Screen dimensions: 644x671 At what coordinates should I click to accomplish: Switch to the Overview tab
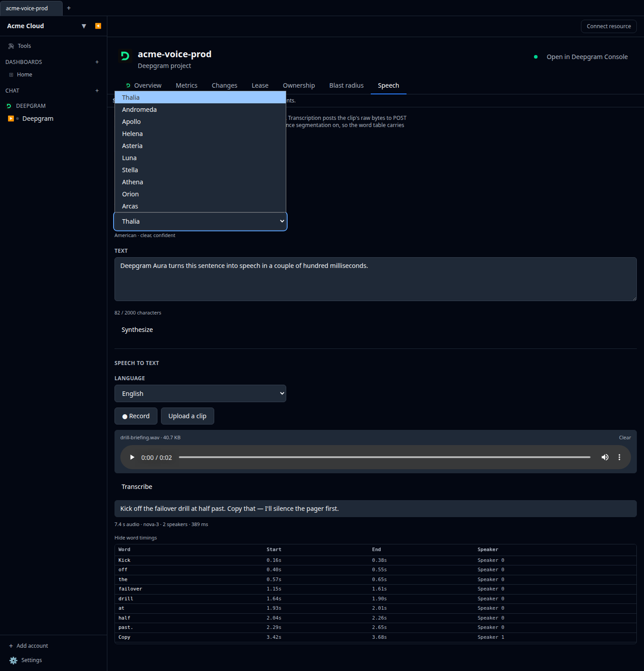point(143,85)
